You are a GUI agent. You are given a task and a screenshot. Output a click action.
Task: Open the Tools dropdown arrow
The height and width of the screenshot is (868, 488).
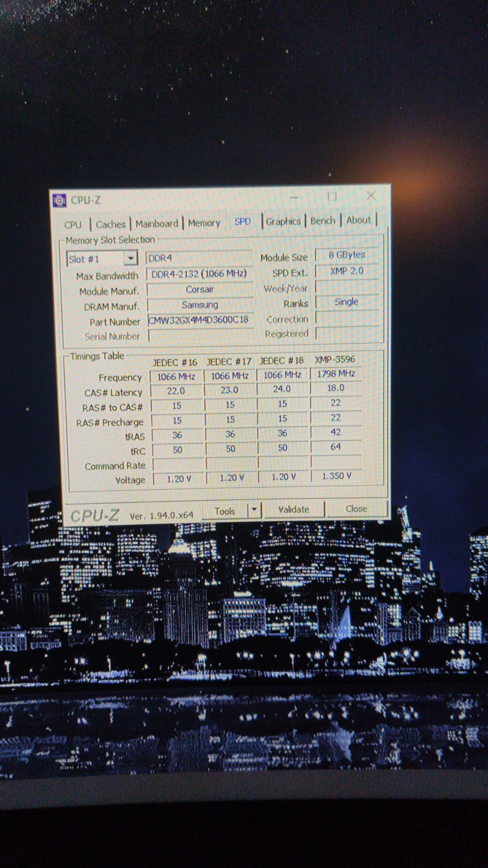click(254, 510)
